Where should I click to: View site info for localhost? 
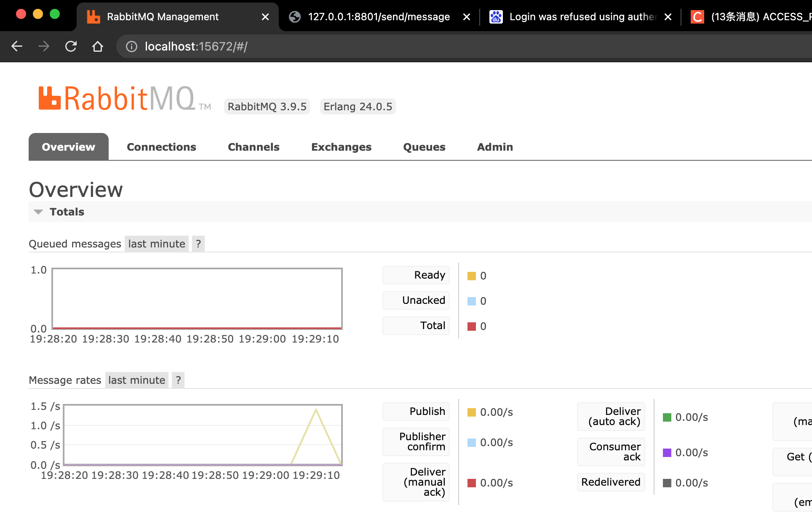pos(131,46)
